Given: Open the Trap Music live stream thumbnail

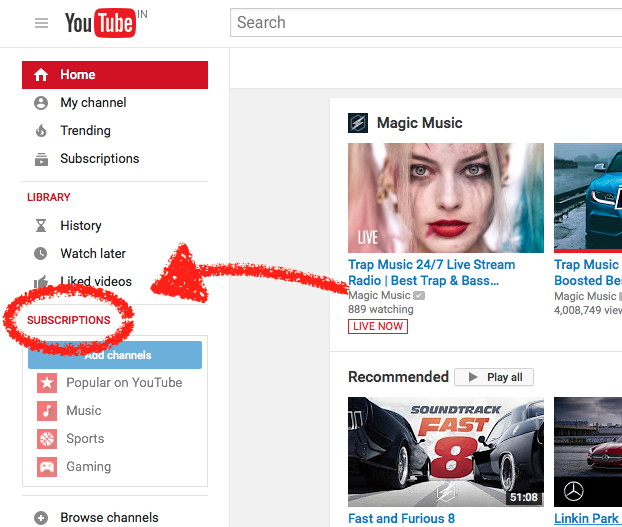Looking at the screenshot, I should [x=446, y=198].
